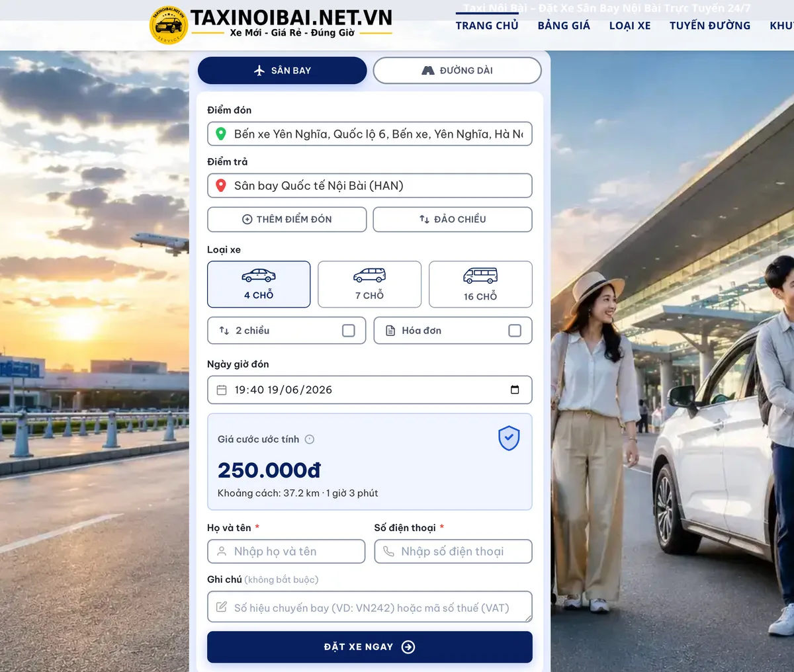Tick the Hóa đơn invoice checkbox
The height and width of the screenshot is (672, 794).
click(x=515, y=331)
